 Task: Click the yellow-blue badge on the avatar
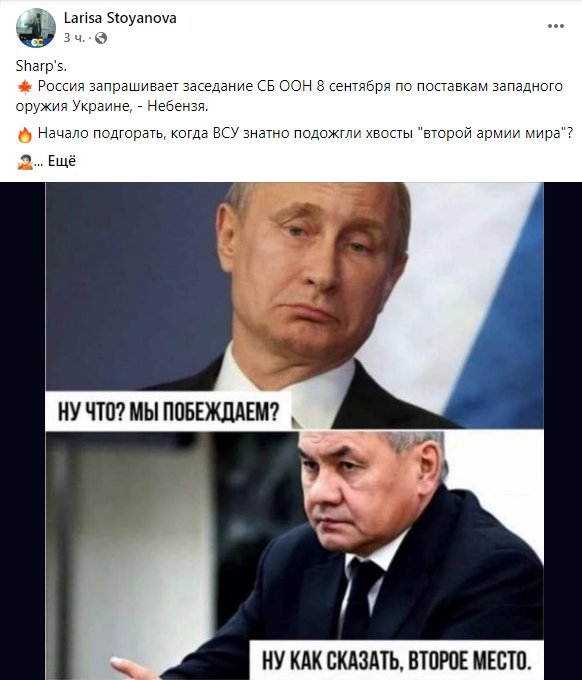35,42
